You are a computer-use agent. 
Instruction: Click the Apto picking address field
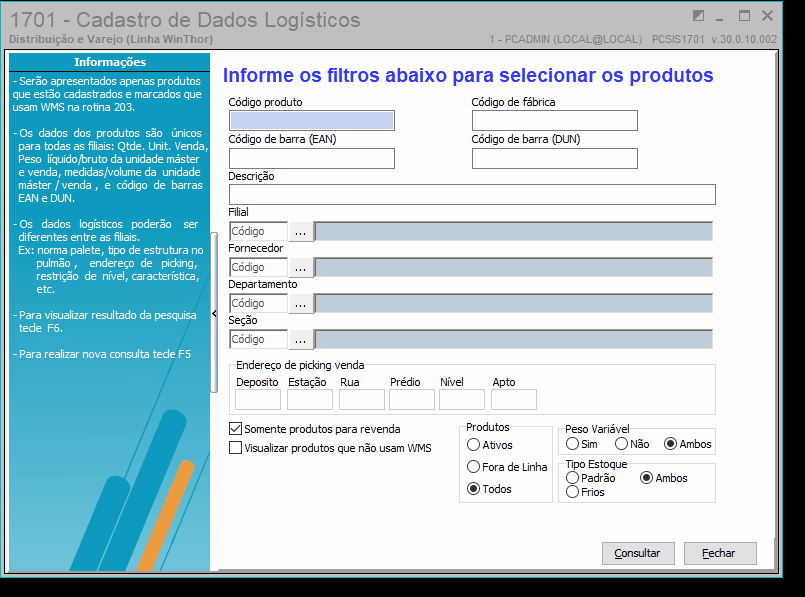click(x=514, y=399)
